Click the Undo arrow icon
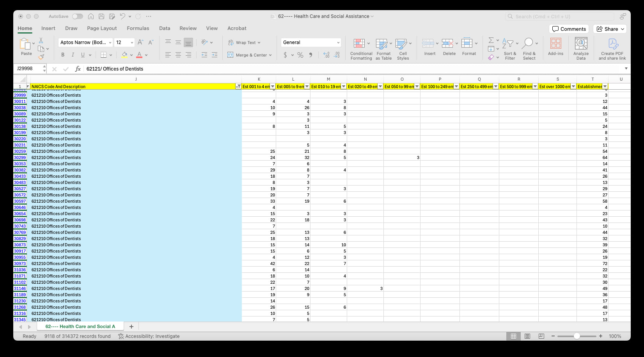Image resolution: width=644 pixels, height=357 pixels. click(122, 16)
